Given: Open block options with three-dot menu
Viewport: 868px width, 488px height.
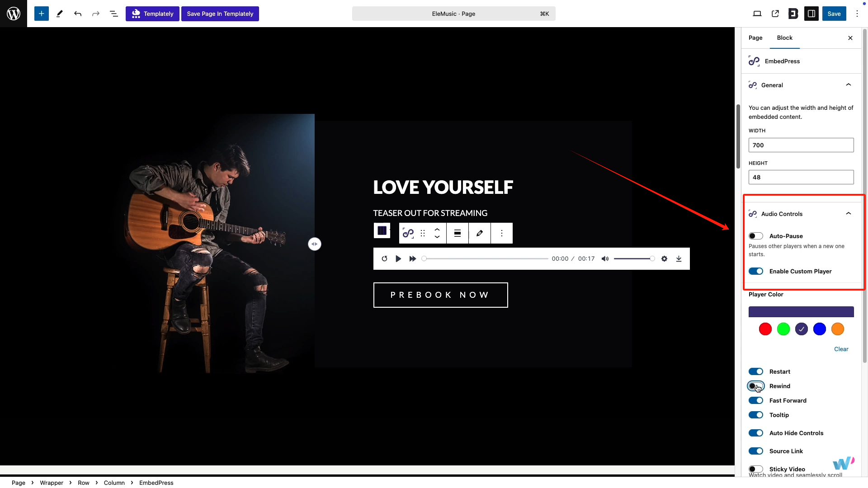Looking at the screenshot, I should [x=501, y=233].
